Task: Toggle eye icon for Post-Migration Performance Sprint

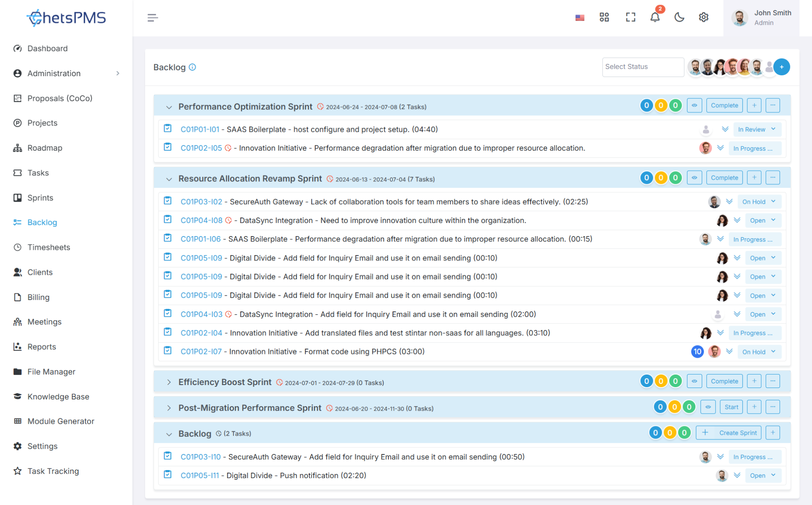Action: [x=708, y=407]
